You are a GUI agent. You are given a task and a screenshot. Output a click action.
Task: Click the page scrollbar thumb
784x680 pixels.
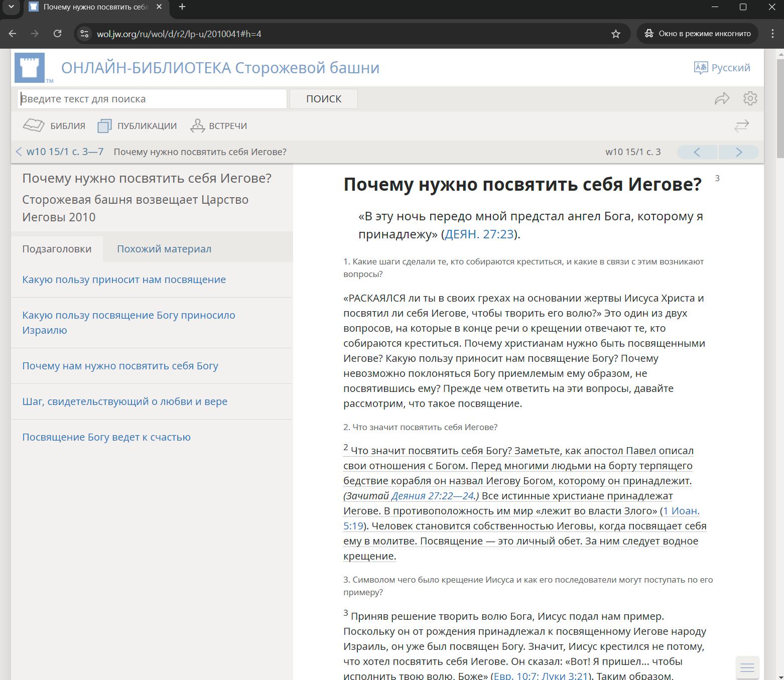pyautogui.click(x=780, y=108)
